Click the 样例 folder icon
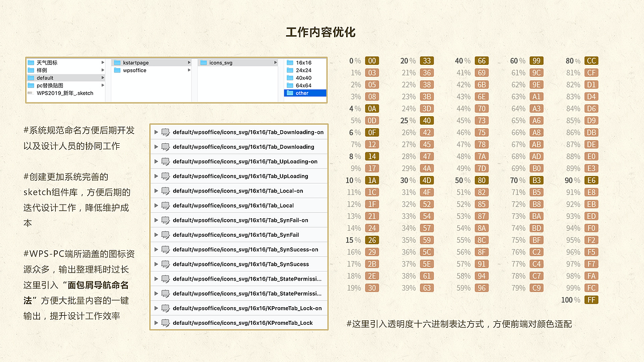This screenshot has width=644, height=362. [31, 70]
